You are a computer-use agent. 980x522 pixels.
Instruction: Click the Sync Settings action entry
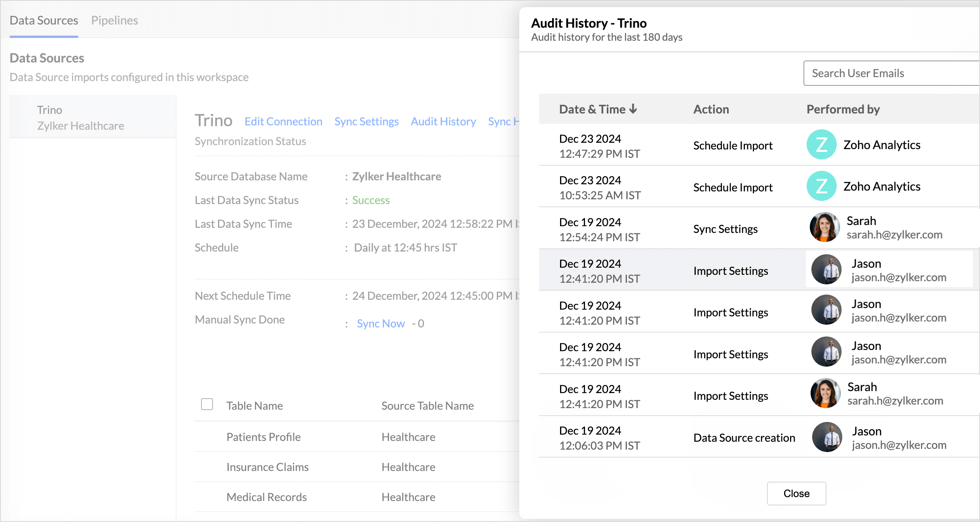pos(726,229)
